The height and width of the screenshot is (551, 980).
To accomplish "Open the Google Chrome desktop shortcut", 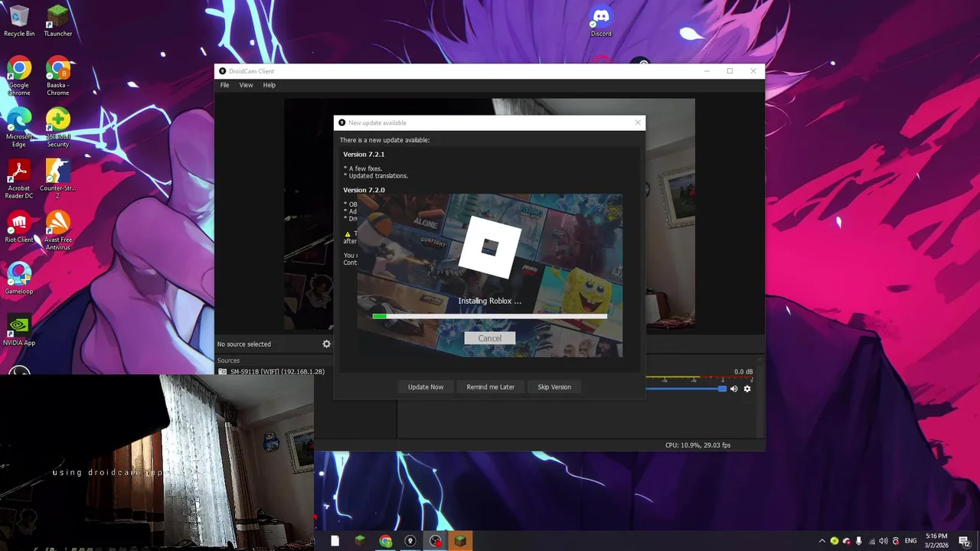I will click(19, 77).
